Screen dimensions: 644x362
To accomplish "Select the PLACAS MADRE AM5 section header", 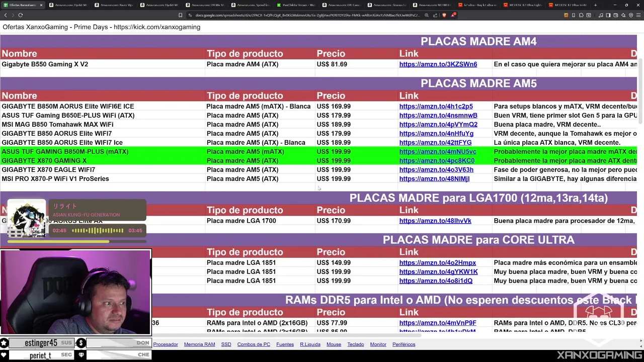I will click(x=478, y=83).
